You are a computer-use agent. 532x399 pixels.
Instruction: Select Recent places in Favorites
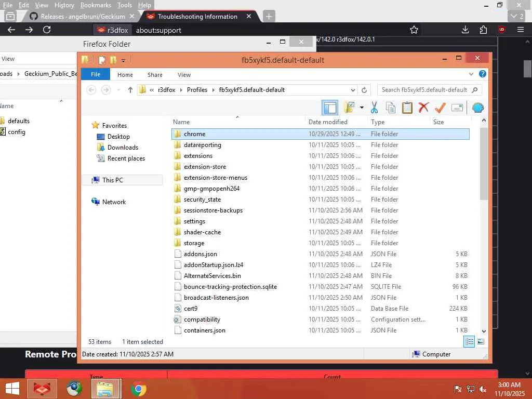tap(126, 158)
